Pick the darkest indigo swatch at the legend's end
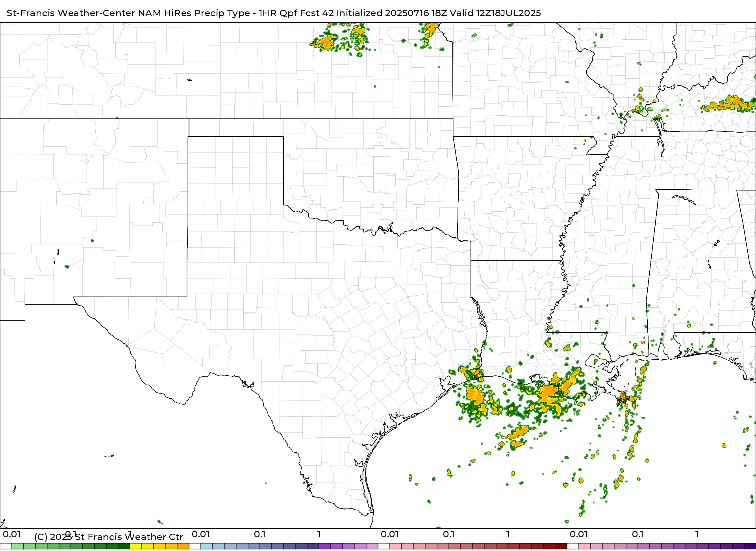756x551 pixels. click(750, 546)
